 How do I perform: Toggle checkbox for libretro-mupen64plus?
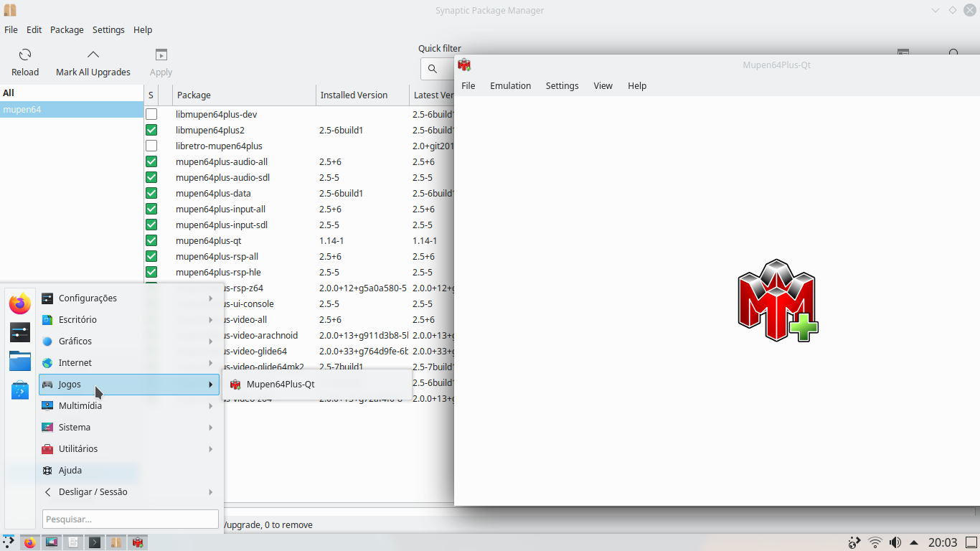(151, 146)
